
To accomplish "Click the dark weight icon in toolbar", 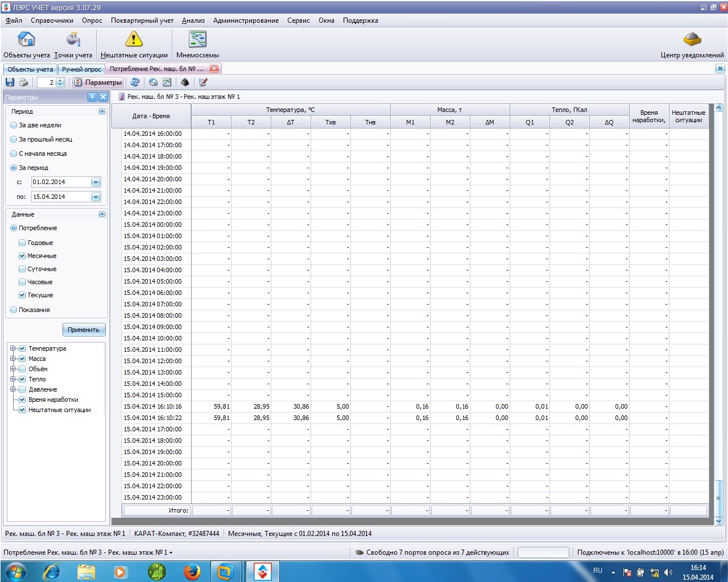I will click(185, 82).
